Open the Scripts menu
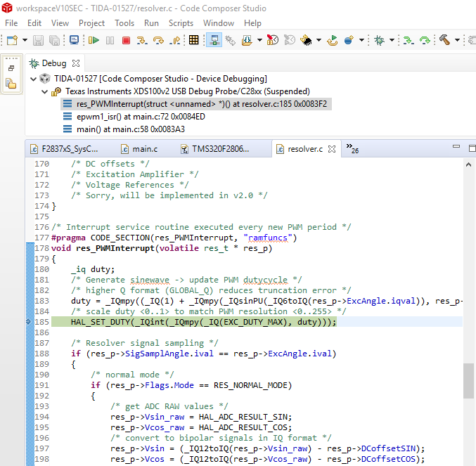 tap(181, 22)
